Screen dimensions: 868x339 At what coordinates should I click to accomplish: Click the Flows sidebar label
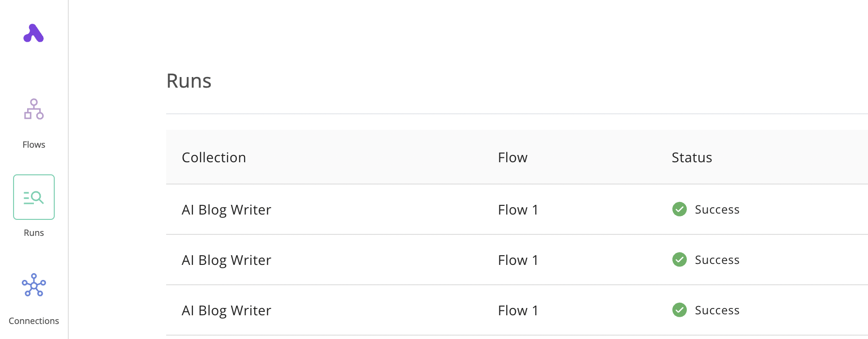[x=34, y=145]
